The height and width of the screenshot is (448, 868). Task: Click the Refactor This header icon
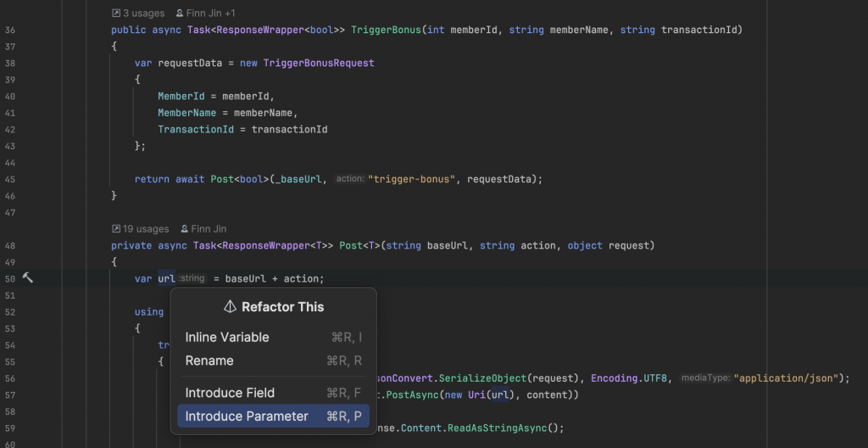[x=230, y=306]
